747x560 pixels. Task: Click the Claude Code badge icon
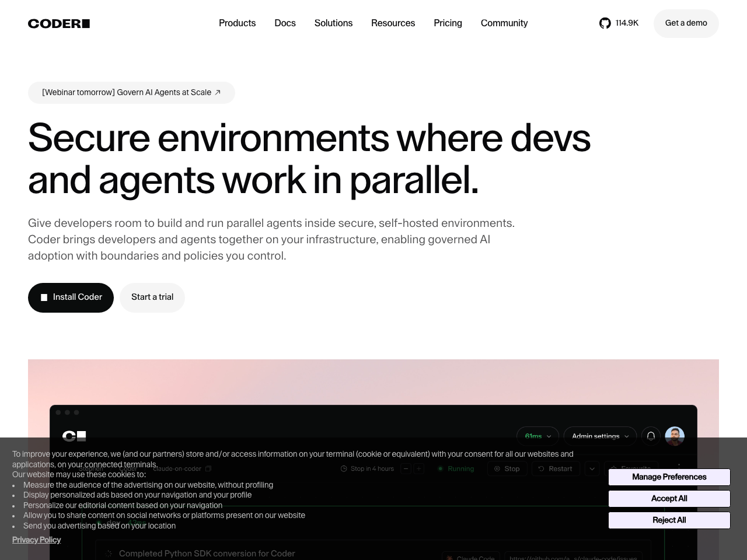click(449, 558)
